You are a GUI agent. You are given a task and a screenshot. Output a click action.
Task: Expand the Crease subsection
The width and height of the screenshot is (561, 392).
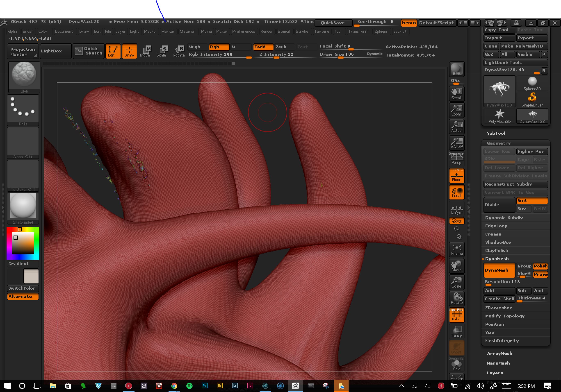(493, 234)
